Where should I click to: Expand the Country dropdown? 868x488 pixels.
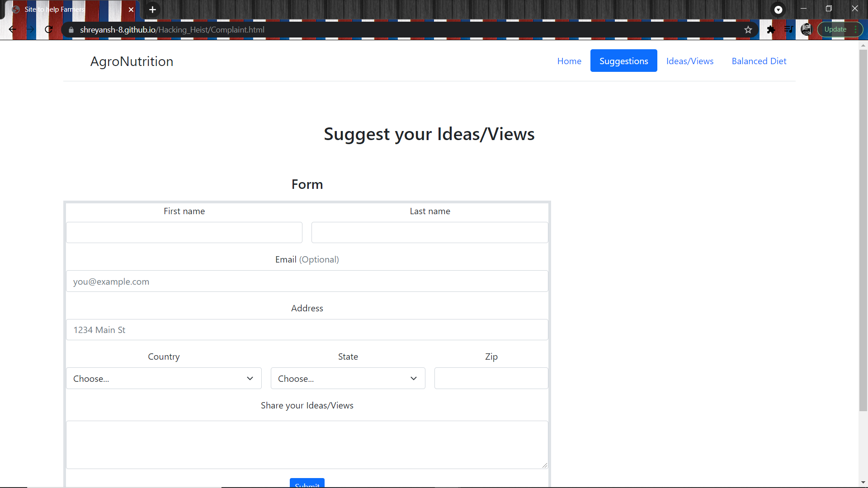click(x=164, y=378)
